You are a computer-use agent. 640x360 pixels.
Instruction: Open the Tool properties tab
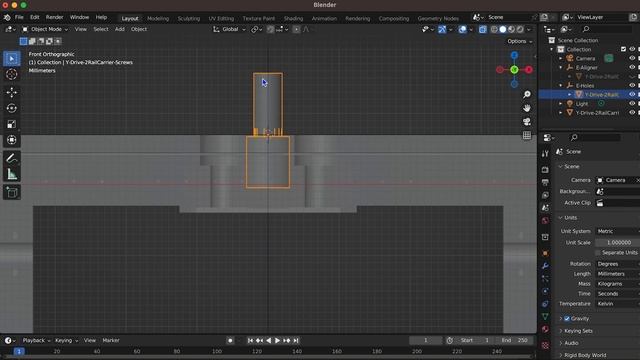545,153
